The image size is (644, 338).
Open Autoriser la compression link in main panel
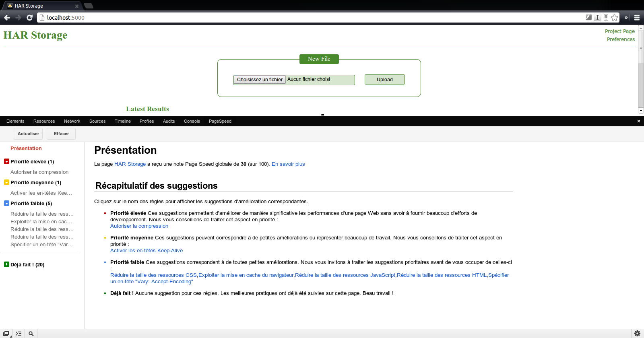click(139, 226)
